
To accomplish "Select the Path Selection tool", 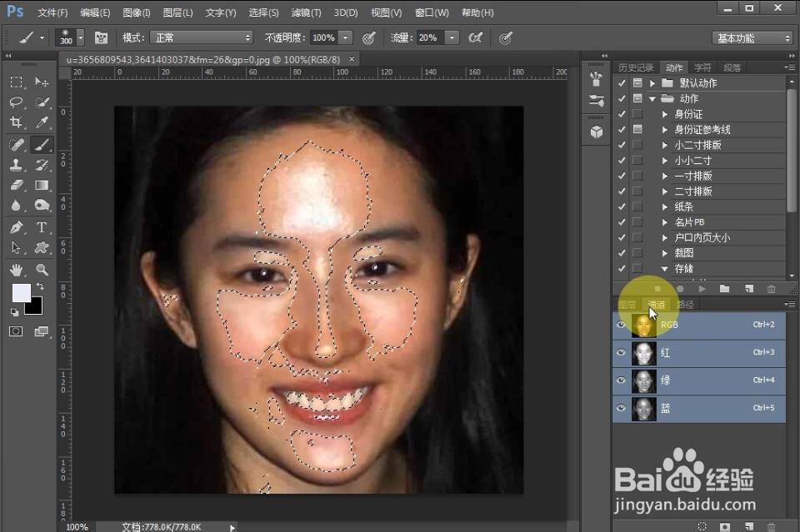I will 17,247.
